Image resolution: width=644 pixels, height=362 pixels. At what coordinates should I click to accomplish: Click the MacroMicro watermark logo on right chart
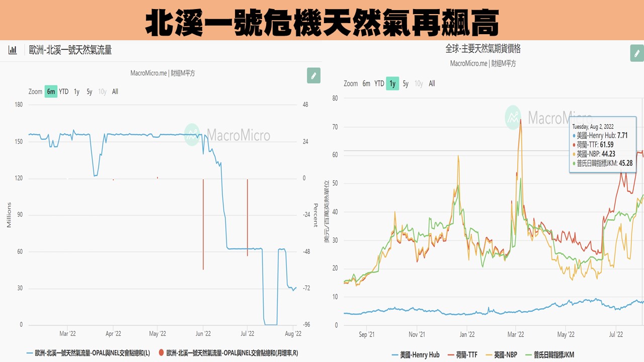point(513,117)
